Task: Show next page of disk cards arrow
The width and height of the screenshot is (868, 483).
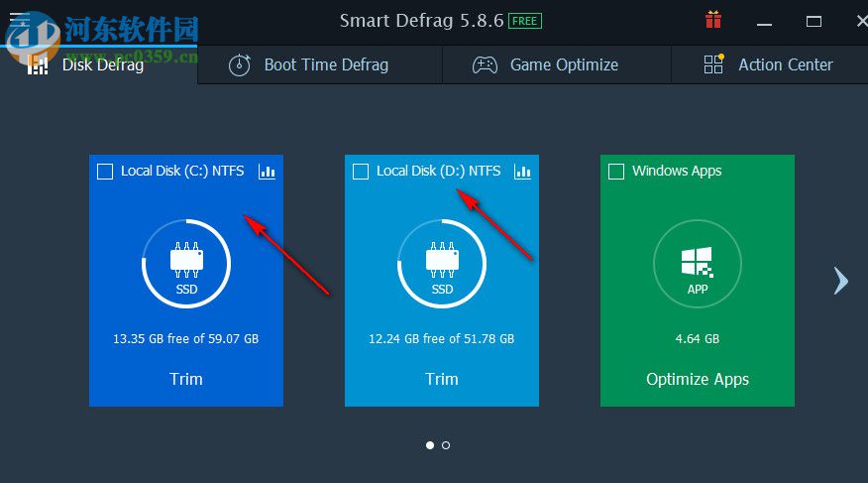Action: tap(841, 281)
